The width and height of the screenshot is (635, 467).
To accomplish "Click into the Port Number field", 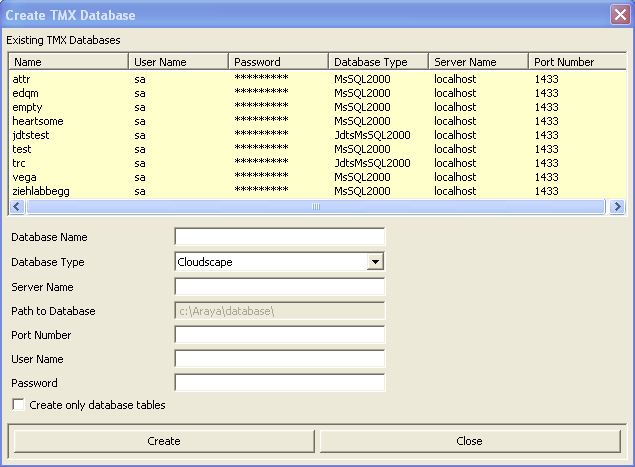I will coord(280,335).
